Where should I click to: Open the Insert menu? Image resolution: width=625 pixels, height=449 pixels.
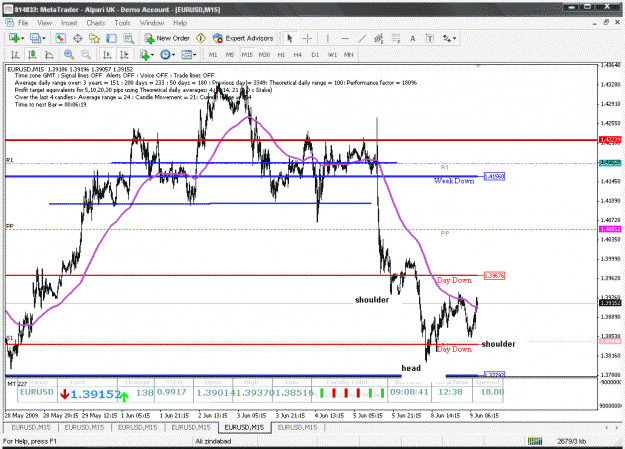coord(69,23)
